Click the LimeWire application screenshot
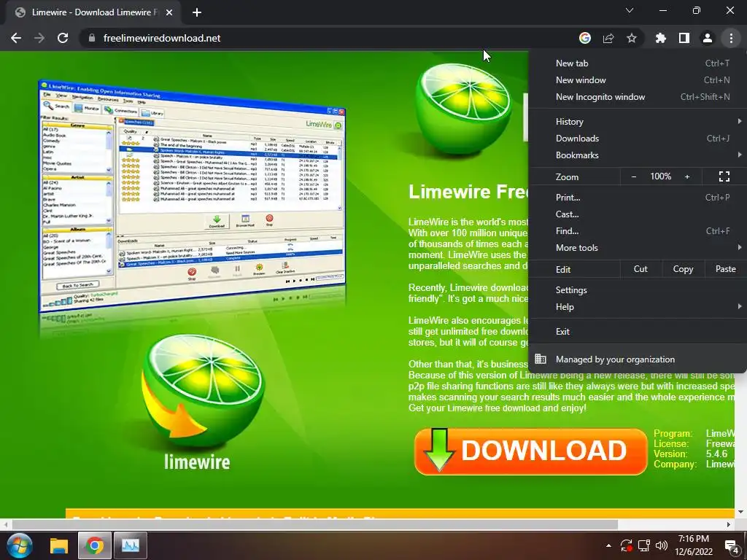Viewport: 747px width, 560px height. pos(192,197)
